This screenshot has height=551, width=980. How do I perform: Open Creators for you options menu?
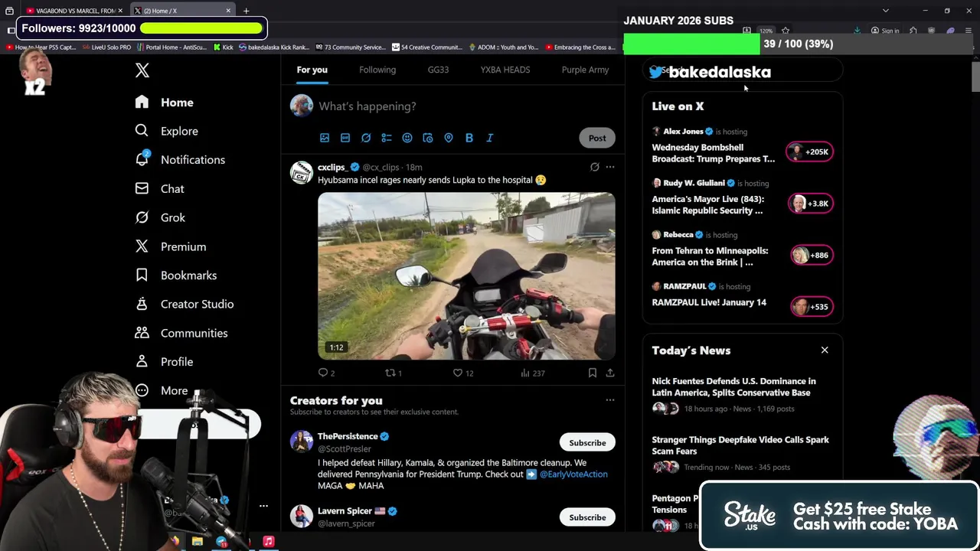click(x=610, y=399)
